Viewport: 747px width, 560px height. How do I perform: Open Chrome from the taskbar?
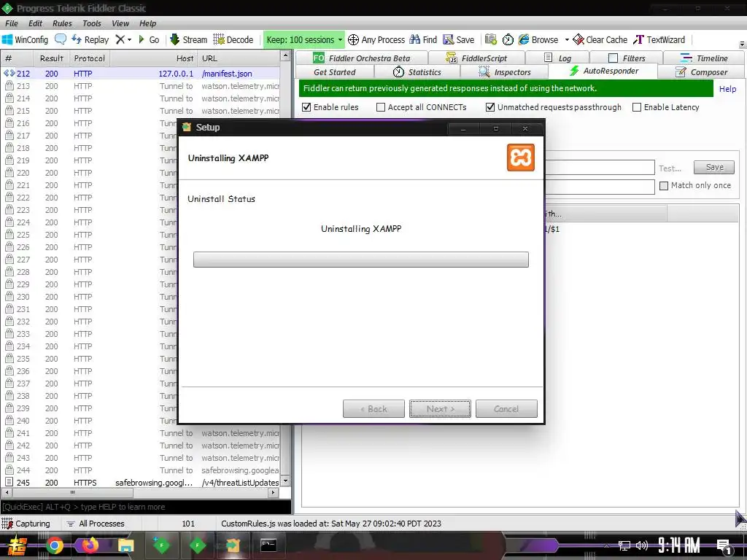pos(54,545)
